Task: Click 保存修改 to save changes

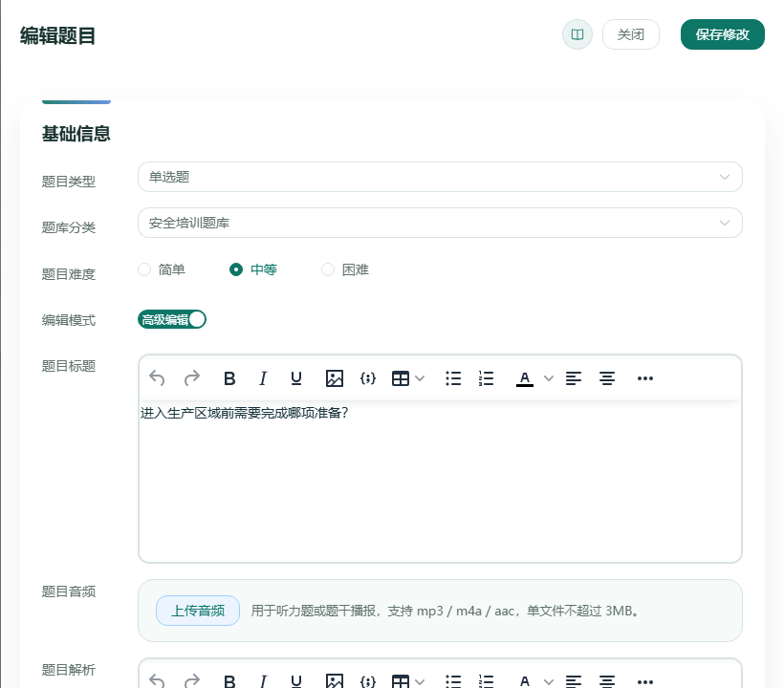Action: click(x=722, y=34)
